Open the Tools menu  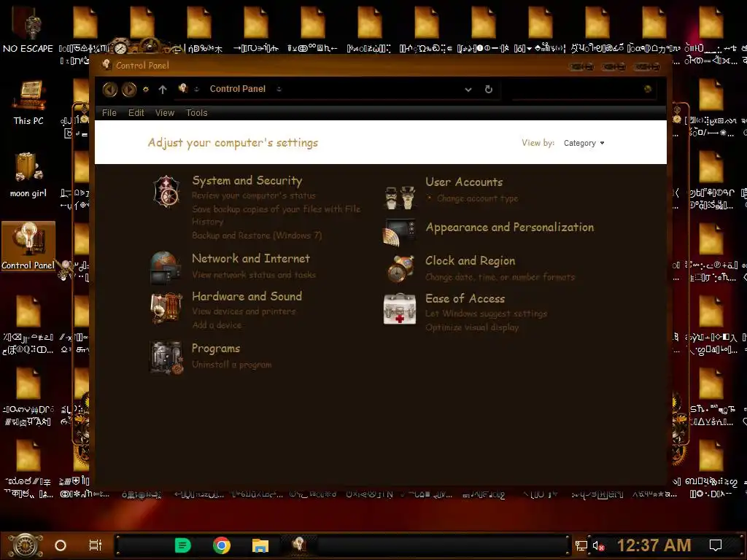pyautogui.click(x=196, y=113)
